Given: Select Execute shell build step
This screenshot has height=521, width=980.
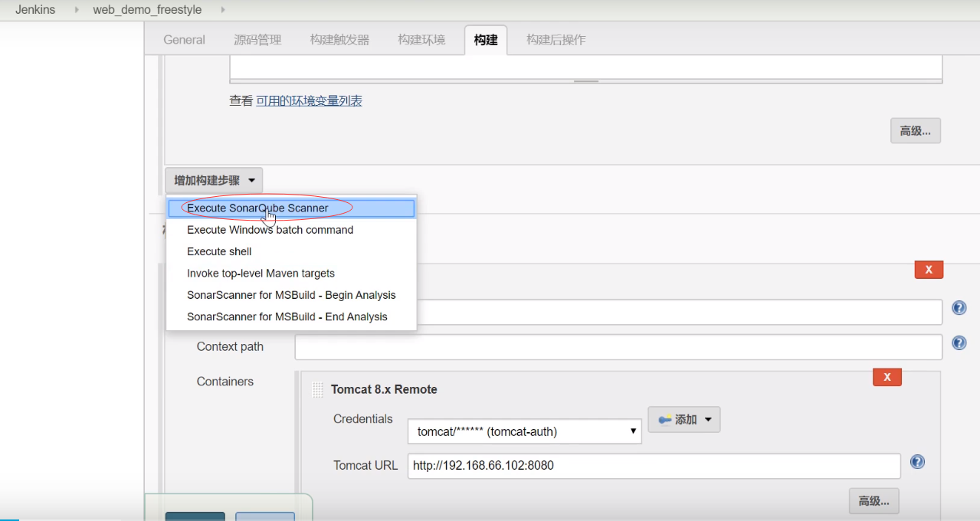Looking at the screenshot, I should pos(291,251).
